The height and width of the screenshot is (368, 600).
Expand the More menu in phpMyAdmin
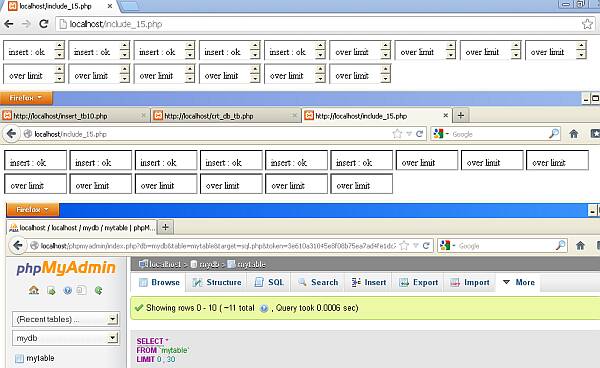click(x=518, y=282)
